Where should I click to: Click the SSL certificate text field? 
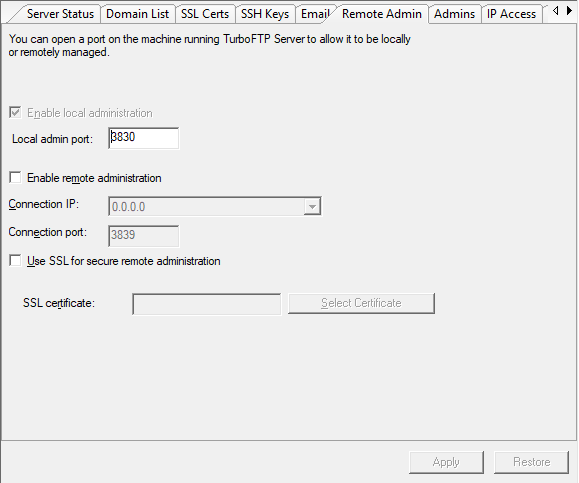click(207, 304)
